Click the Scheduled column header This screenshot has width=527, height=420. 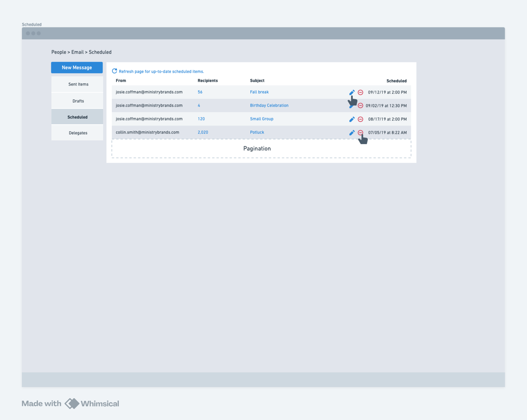point(396,81)
